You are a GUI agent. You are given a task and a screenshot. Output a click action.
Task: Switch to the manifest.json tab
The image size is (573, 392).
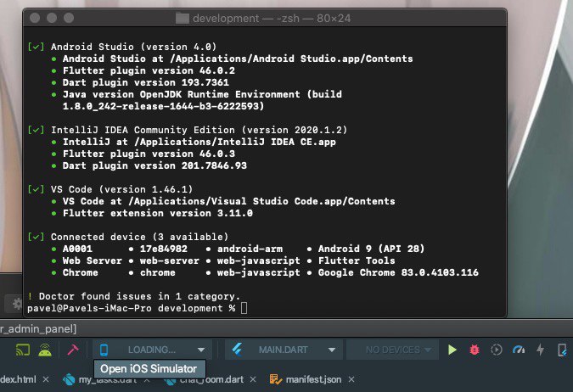(x=313, y=379)
